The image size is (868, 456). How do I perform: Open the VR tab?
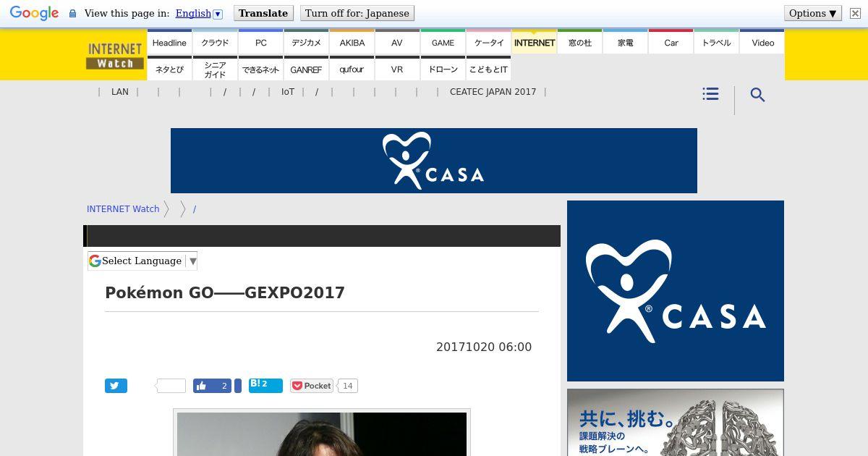397,69
